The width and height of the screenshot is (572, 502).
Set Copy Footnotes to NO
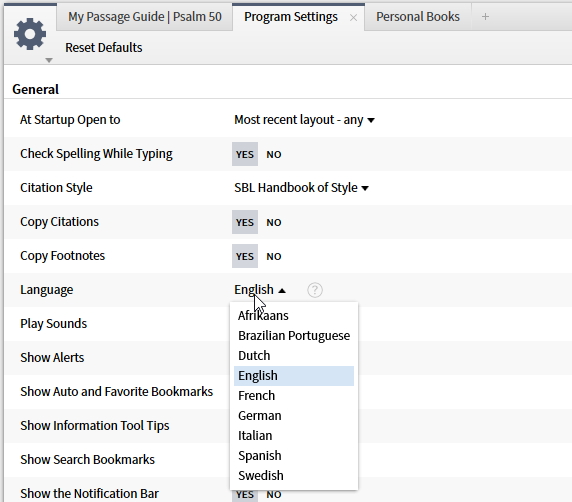pos(274,256)
